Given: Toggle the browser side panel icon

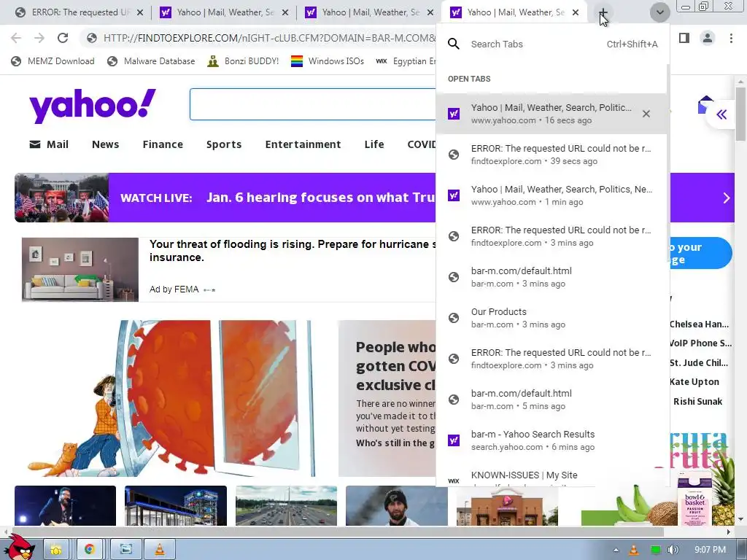Looking at the screenshot, I should 684,38.
